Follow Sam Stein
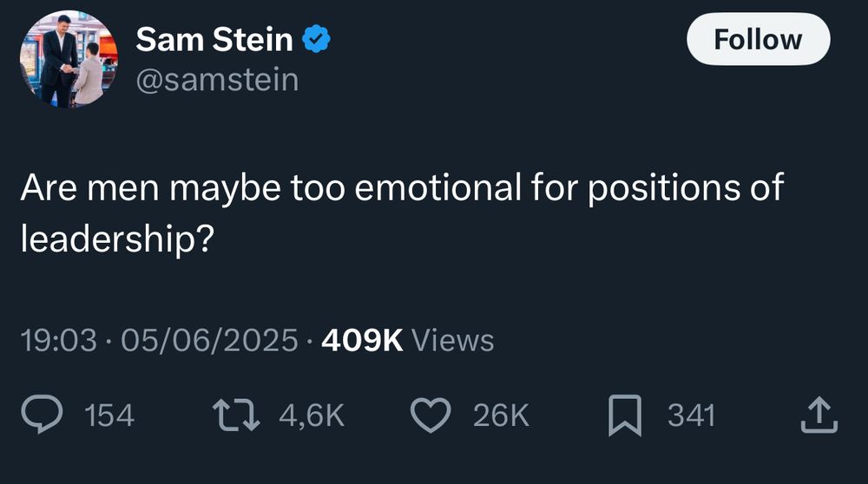This screenshot has height=484, width=868. click(x=758, y=39)
